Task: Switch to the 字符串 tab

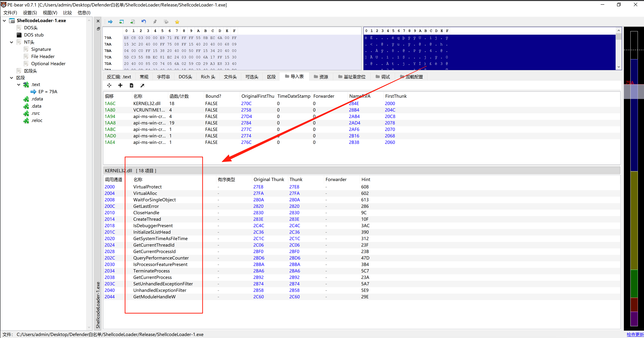Action: click(x=163, y=77)
